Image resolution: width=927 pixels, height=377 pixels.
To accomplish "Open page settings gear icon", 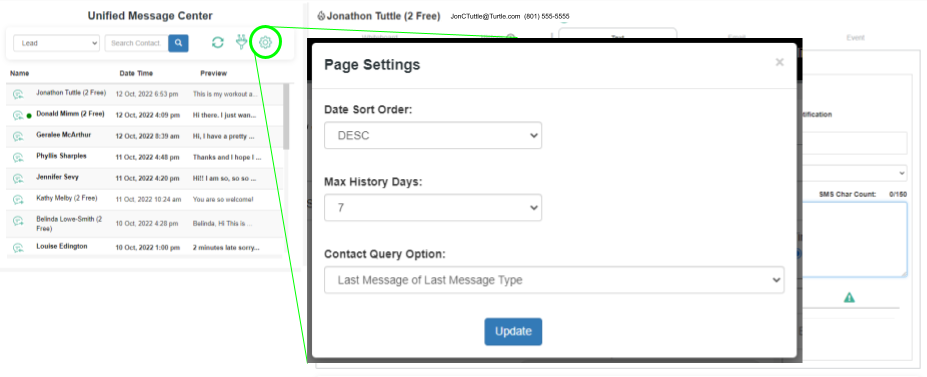I will click(x=265, y=43).
